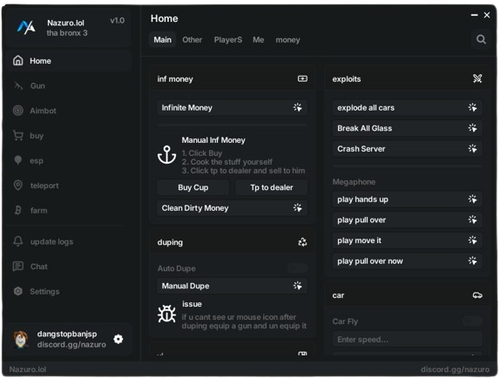
Task: Click the Home house icon in sidebar
Action: pos(18,60)
